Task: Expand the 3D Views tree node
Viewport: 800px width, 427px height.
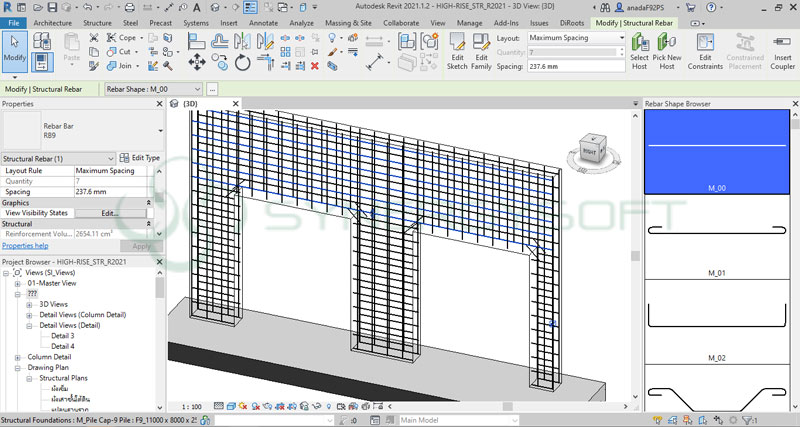Action: click(29, 303)
